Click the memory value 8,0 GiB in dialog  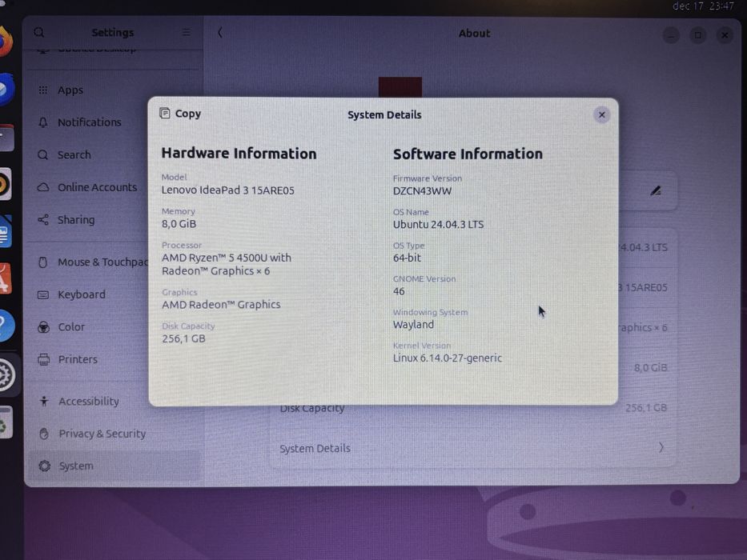coord(179,224)
